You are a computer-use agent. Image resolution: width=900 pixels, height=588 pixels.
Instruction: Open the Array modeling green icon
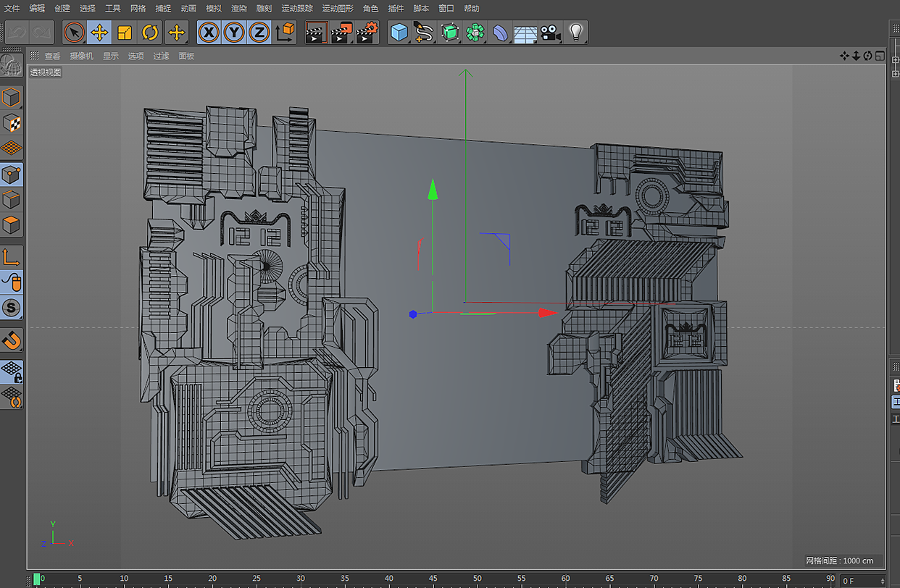(475, 33)
